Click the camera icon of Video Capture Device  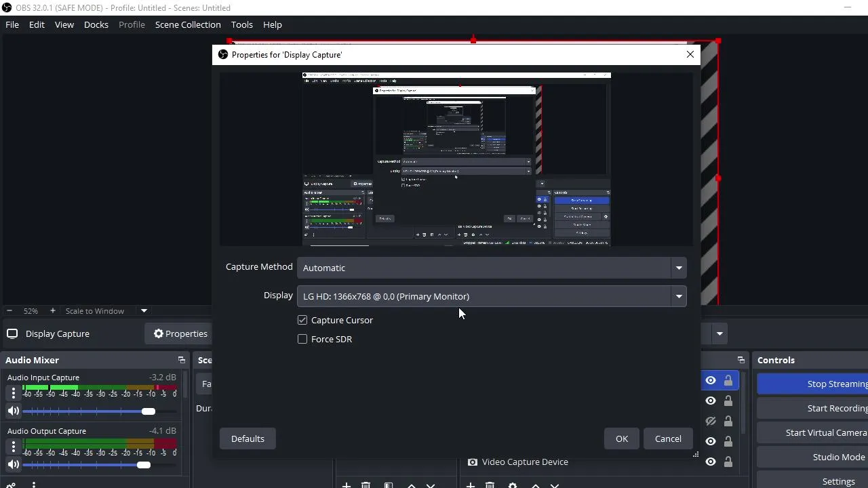coord(473,462)
